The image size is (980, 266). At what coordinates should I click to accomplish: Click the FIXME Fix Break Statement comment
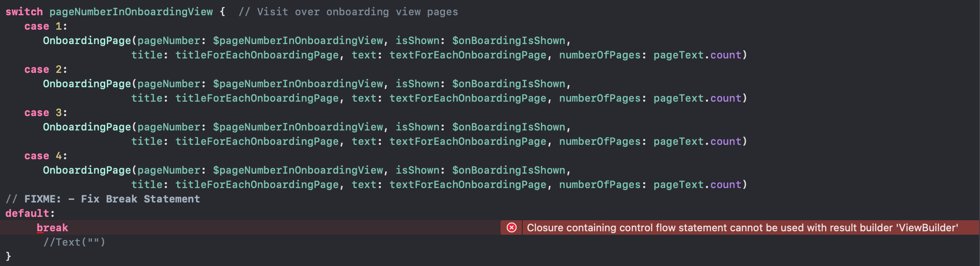coord(103,199)
